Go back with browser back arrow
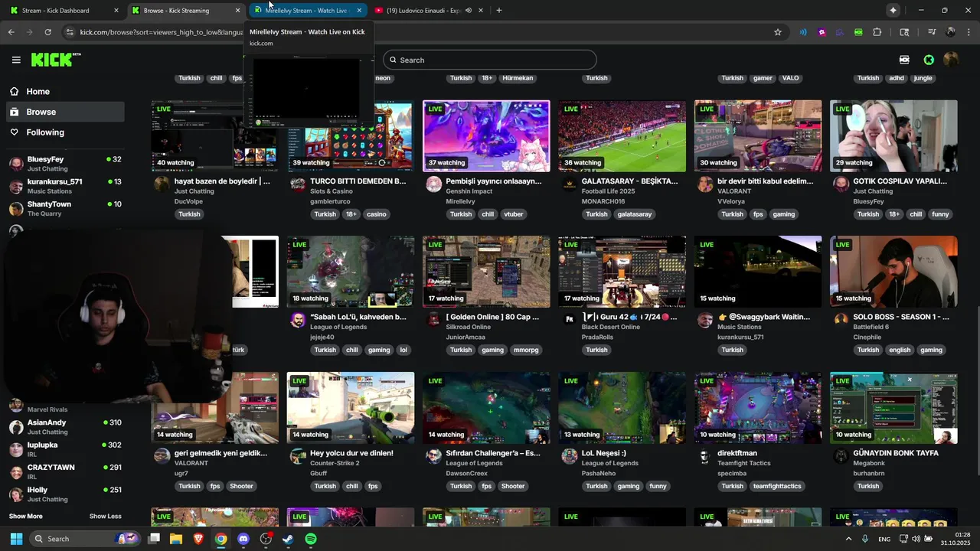Image resolution: width=980 pixels, height=551 pixels. point(11,32)
